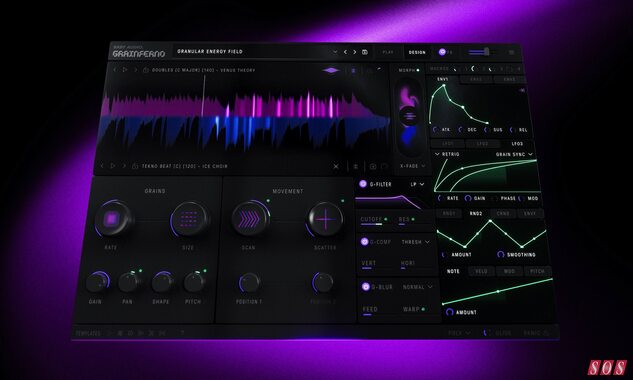Click the preset name Granular Energy Field
The image size is (633, 380).
tap(210, 52)
